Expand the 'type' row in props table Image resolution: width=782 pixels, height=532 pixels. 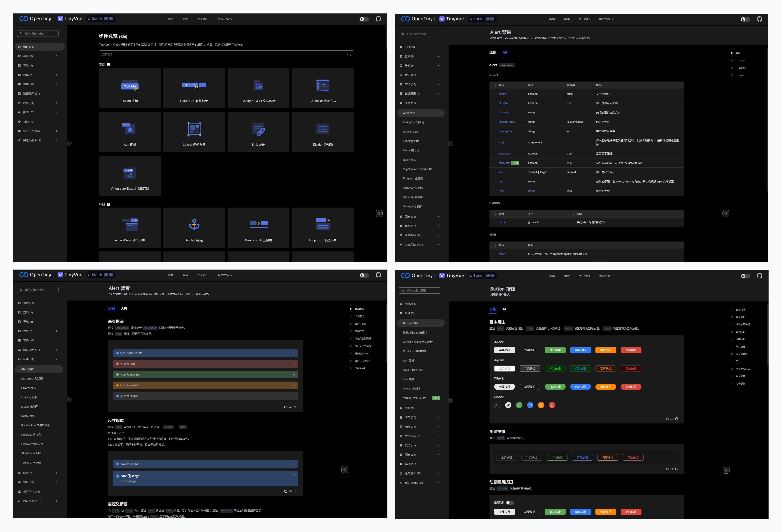point(494,191)
